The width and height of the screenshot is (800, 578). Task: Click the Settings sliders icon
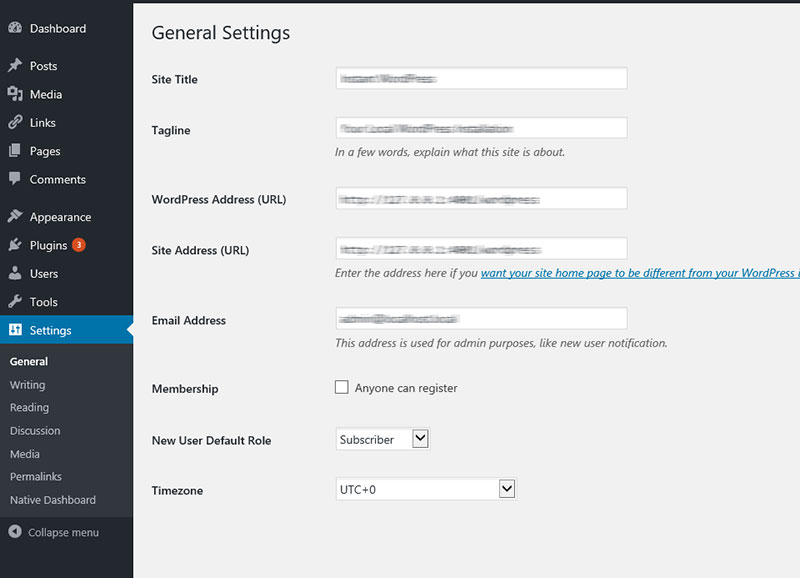tap(15, 330)
